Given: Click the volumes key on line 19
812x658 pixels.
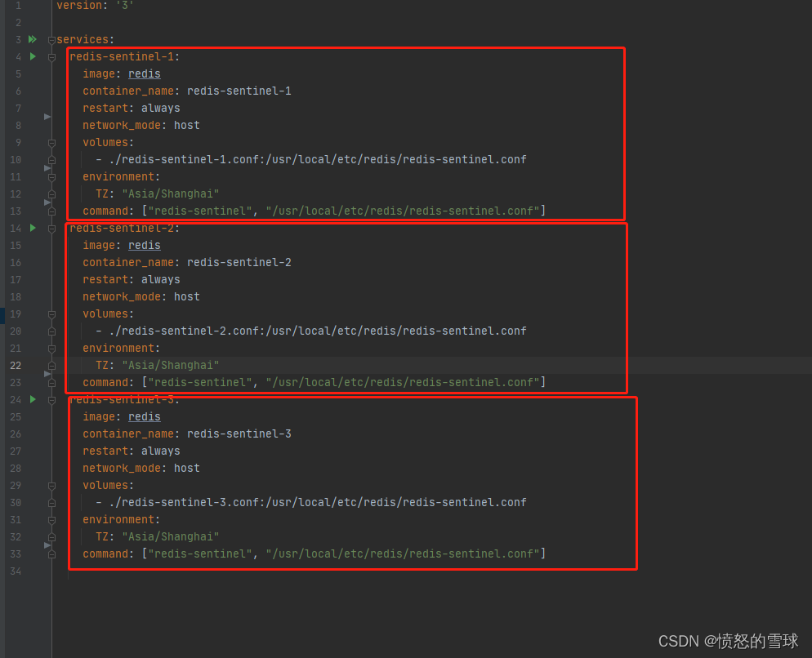Looking at the screenshot, I should [x=105, y=313].
